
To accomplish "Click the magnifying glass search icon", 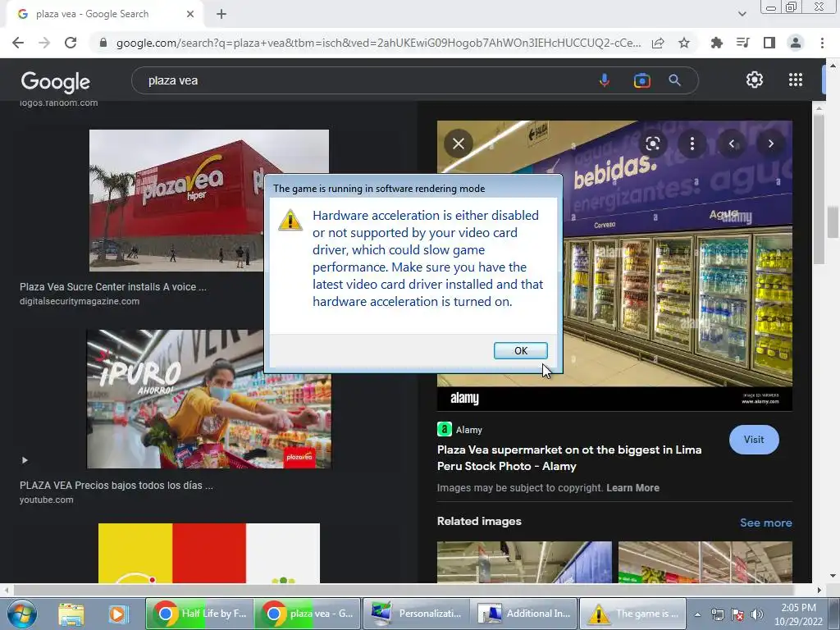I will pos(674,80).
